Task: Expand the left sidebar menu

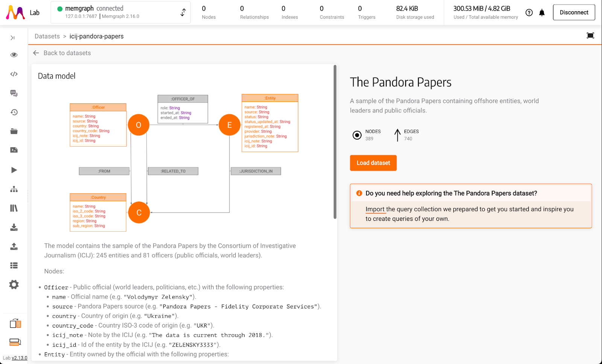Action: (x=13, y=38)
